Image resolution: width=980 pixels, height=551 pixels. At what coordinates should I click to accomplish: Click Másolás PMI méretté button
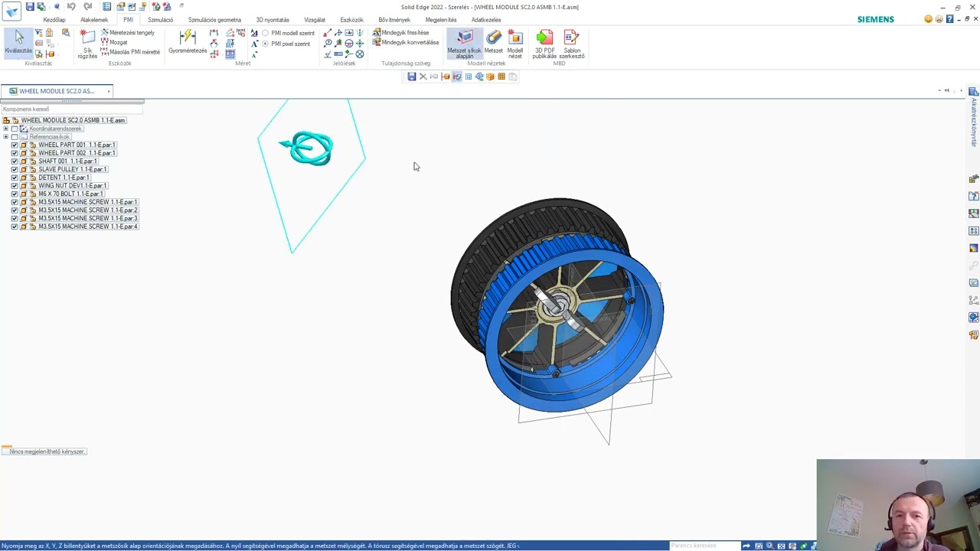tap(130, 52)
